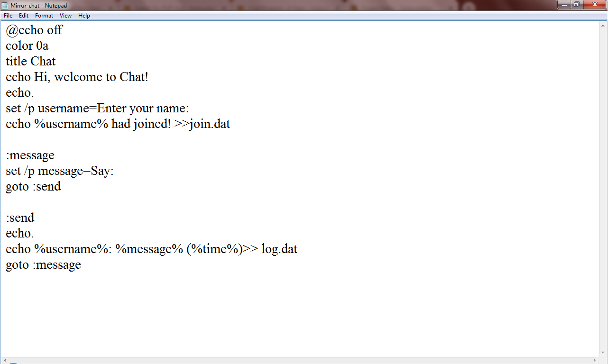This screenshot has height=364, width=608.
Task: Place cursor on the 'color 0a' line
Action: coord(27,45)
